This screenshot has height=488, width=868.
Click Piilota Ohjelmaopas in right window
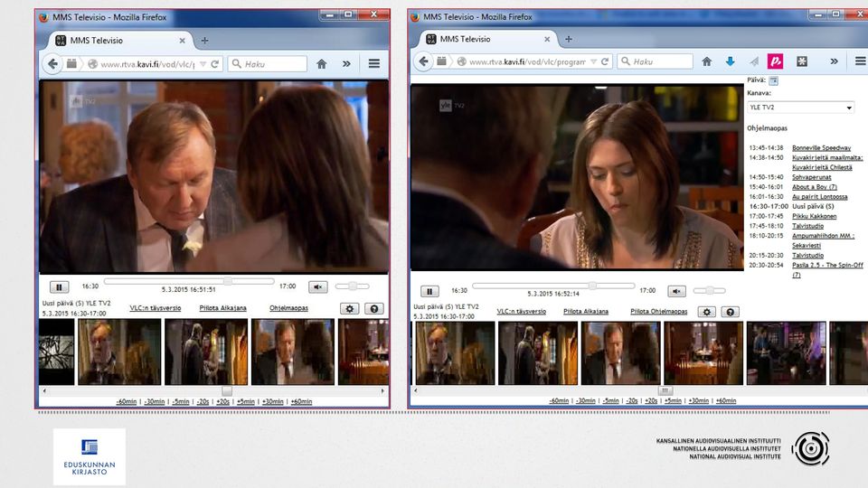[x=659, y=312]
